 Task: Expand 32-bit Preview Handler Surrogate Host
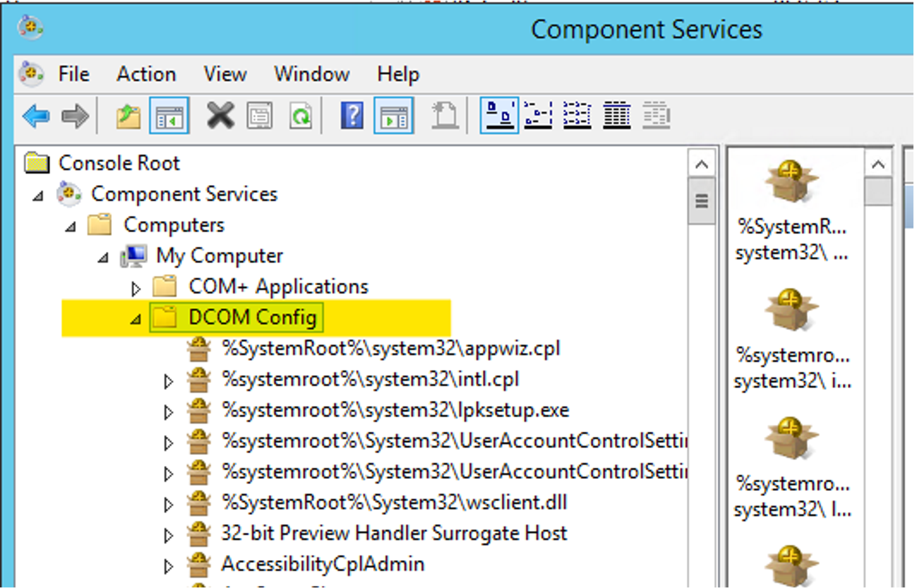click(x=168, y=535)
